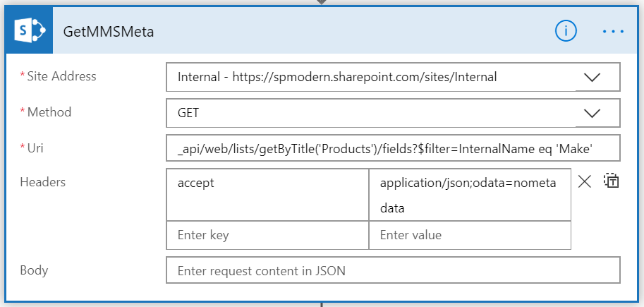This screenshot has height=307, width=644.
Task: Open the info icon on GetMMSMeta
Action: pos(566,31)
